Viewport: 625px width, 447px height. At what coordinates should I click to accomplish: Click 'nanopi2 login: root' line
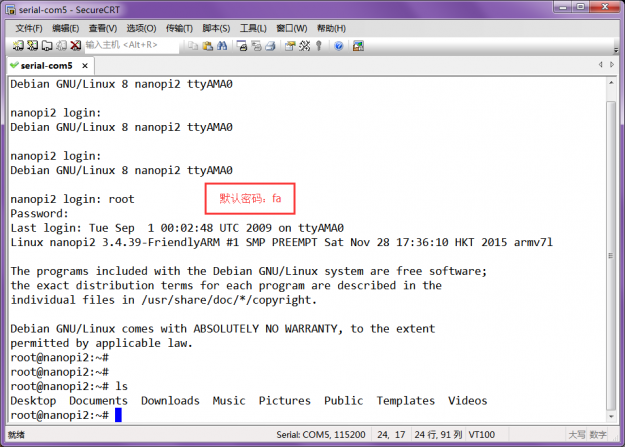(73, 199)
